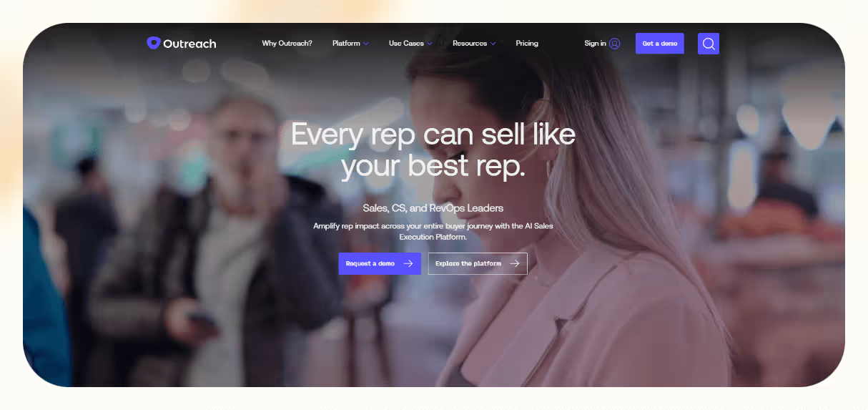Click the arrow inside Request a demo
Image resolution: width=868 pixels, height=410 pixels.
click(408, 263)
